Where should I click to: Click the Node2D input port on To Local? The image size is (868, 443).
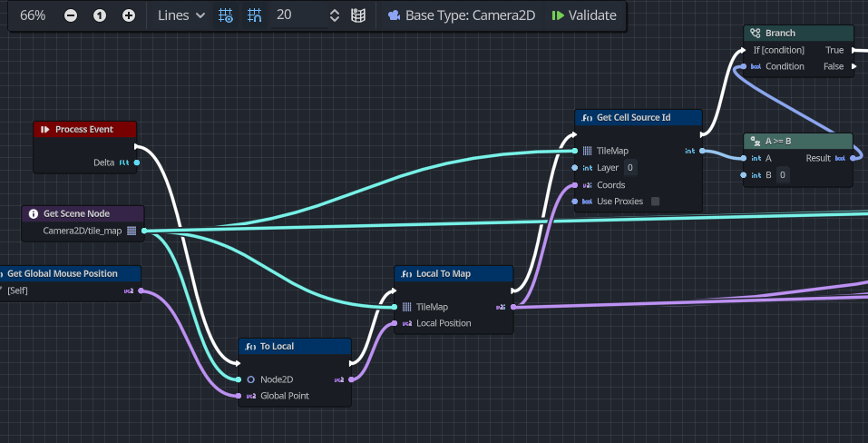click(238, 379)
